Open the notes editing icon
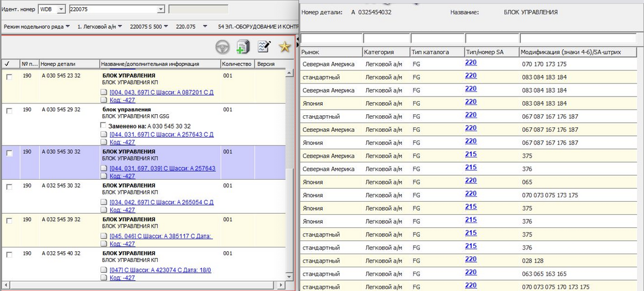This screenshot has width=644, height=291. point(264,47)
